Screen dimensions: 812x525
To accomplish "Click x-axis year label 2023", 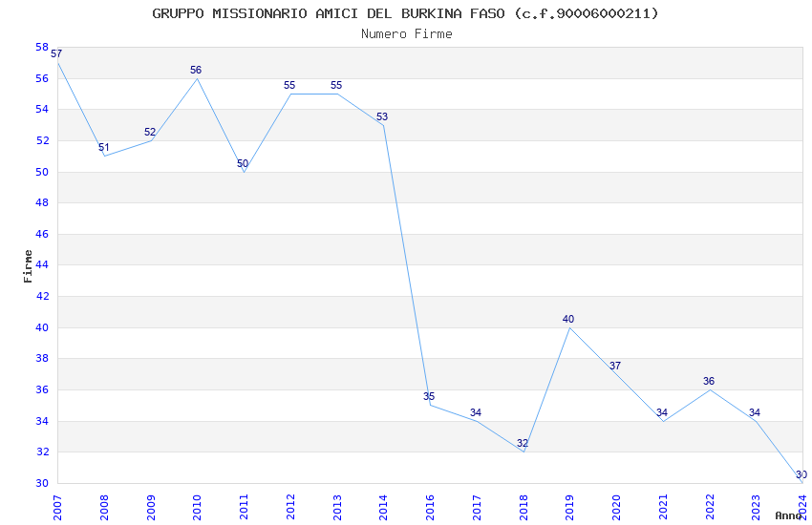I will tap(756, 508).
